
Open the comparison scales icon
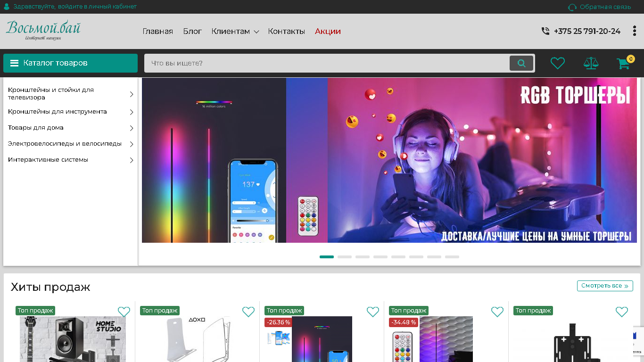point(591,63)
